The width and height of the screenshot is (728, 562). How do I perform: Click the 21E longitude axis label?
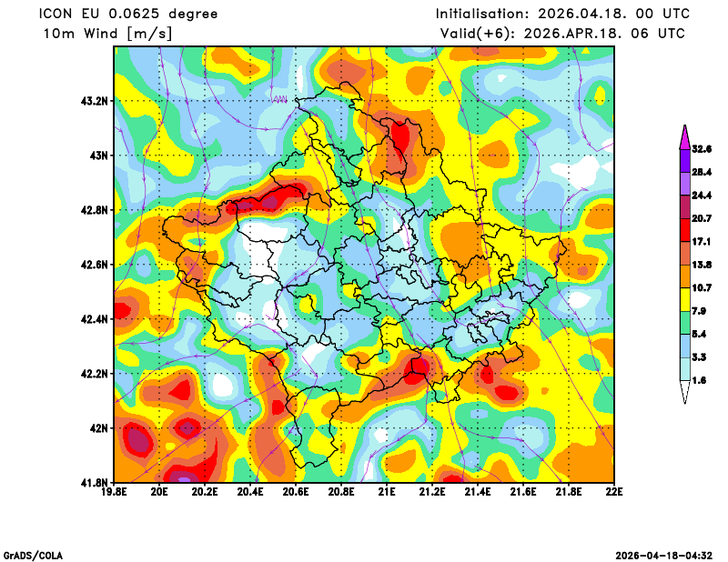point(387,492)
